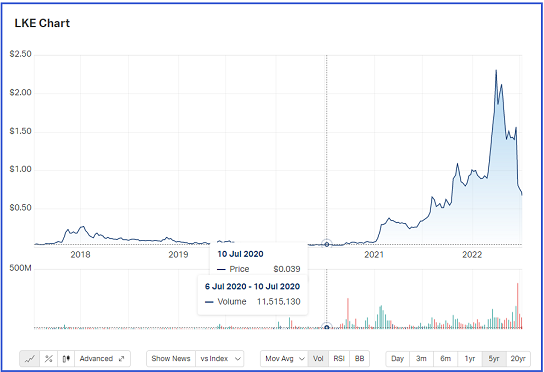The height and width of the screenshot is (372, 544).
Task: Select the candlestick chart icon
Action: [x=66, y=358]
